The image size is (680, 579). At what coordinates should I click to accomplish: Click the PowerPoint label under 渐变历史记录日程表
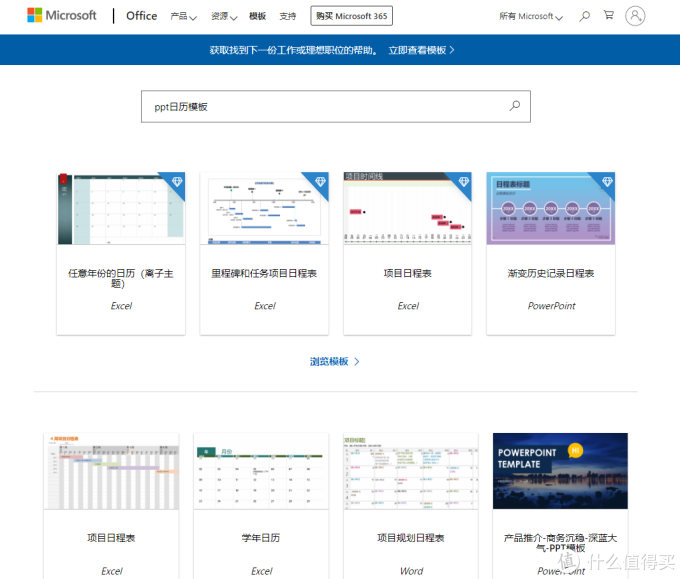click(x=551, y=306)
